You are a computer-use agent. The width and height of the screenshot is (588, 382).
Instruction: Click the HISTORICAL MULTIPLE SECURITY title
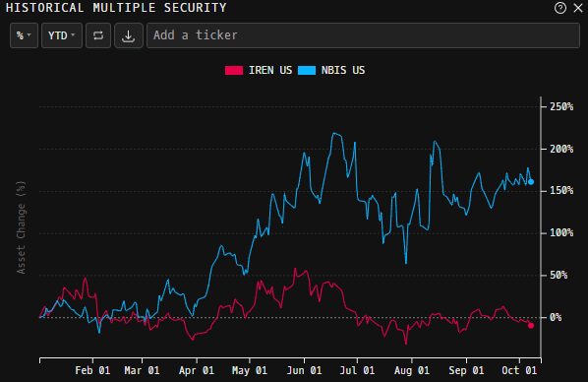click(x=116, y=8)
